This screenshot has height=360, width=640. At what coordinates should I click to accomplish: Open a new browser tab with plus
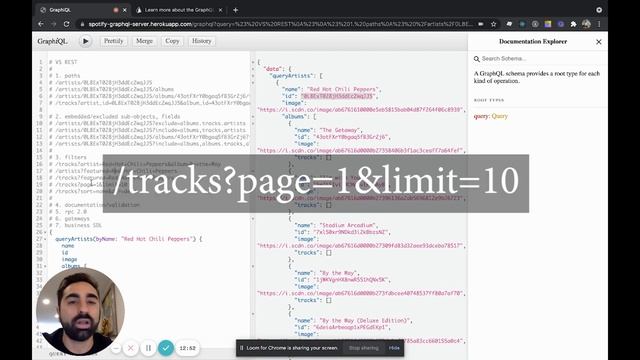(x=236, y=10)
